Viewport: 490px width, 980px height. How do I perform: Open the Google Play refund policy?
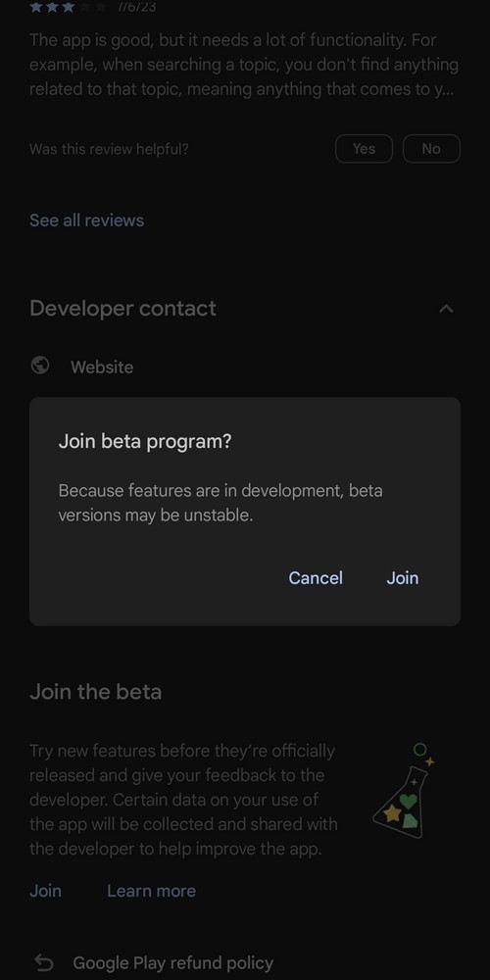tap(173, 963)
